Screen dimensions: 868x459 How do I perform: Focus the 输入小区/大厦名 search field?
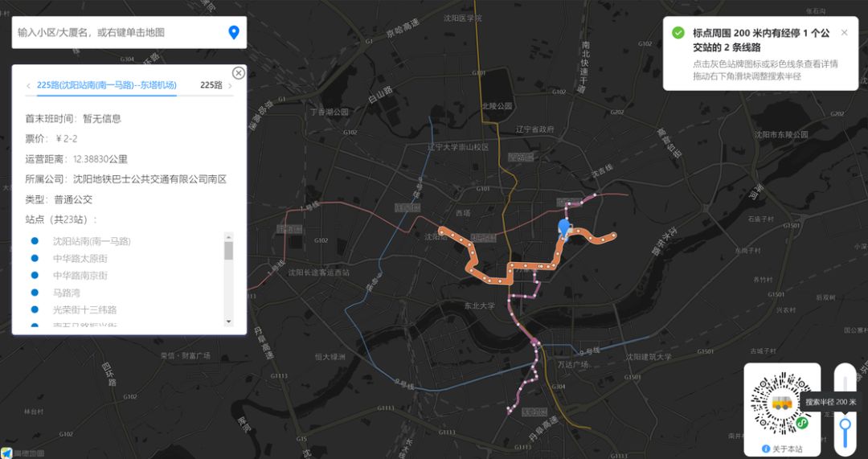(x=119, y=32)
